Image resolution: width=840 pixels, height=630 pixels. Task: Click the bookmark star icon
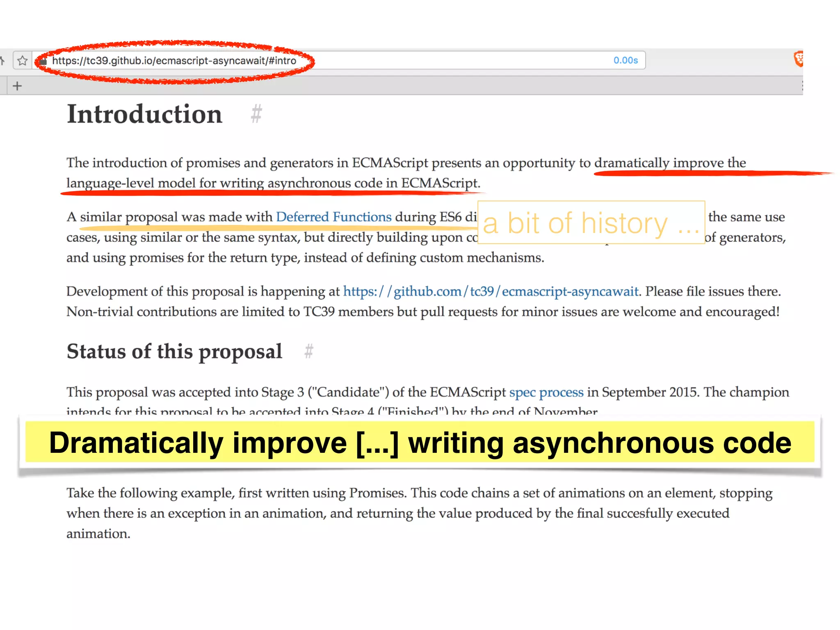tap(23, 61)
